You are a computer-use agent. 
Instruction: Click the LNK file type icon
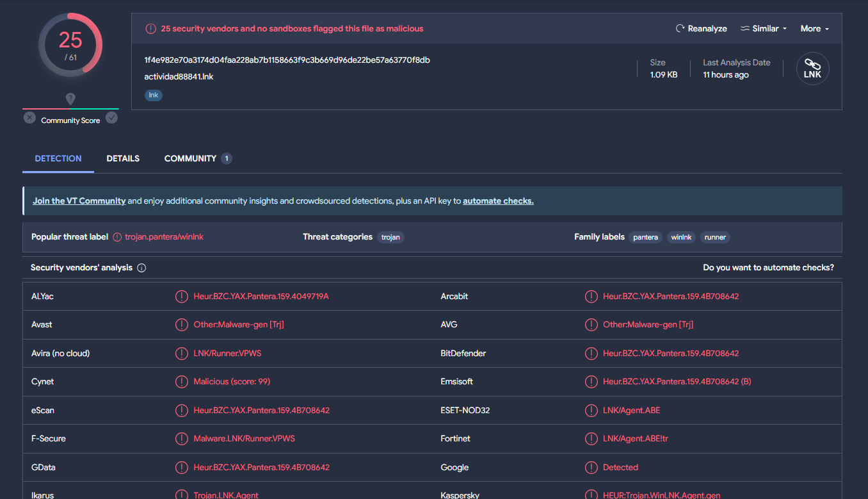click(812, 69)
